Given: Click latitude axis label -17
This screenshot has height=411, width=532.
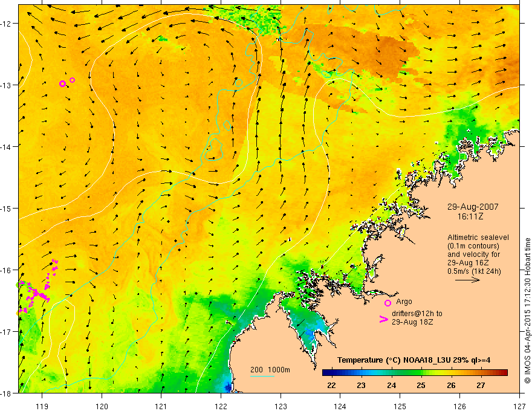Looking at the screenshot, I should click(7, 332).
